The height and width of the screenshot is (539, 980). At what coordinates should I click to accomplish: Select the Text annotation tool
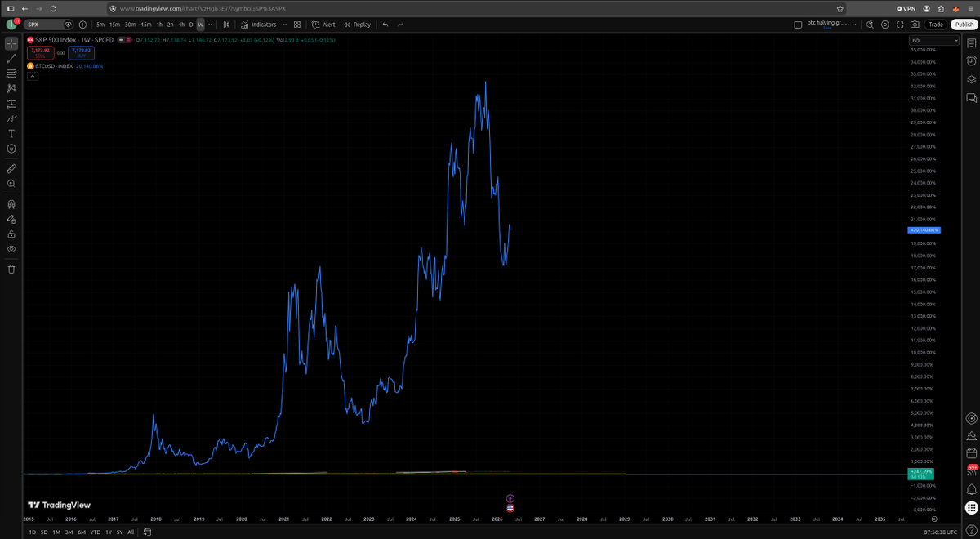11,133
